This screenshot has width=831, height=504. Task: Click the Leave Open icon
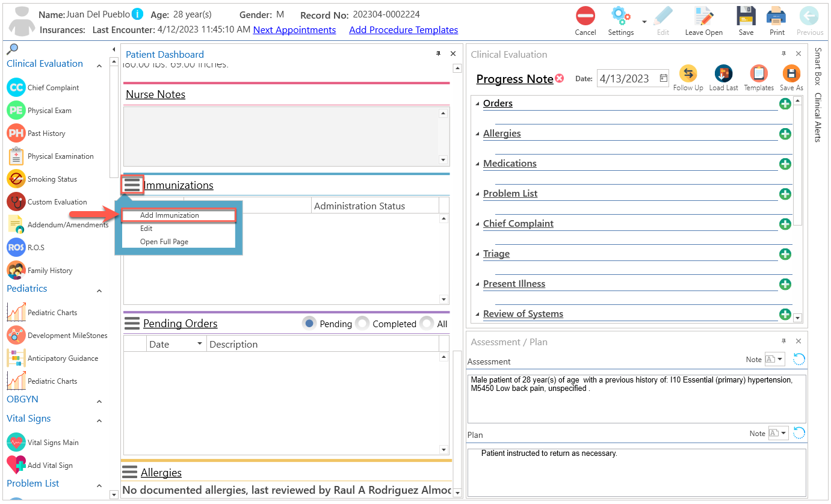pyautogui.click(x=703, y=16)
